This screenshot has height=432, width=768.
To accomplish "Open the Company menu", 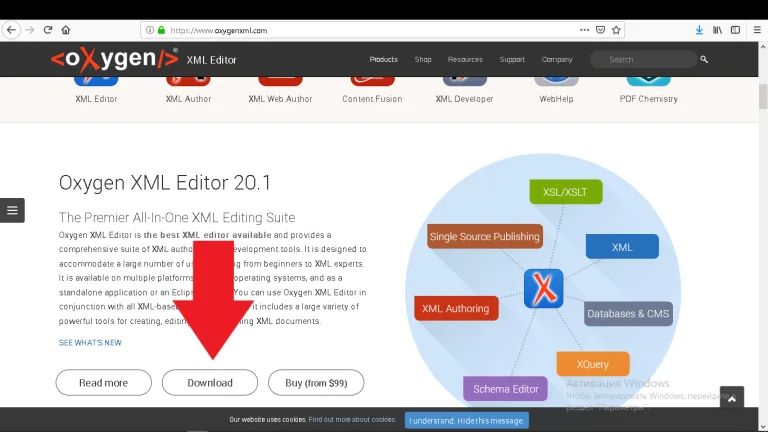I will pyautogui.click(x=557, y=59).
